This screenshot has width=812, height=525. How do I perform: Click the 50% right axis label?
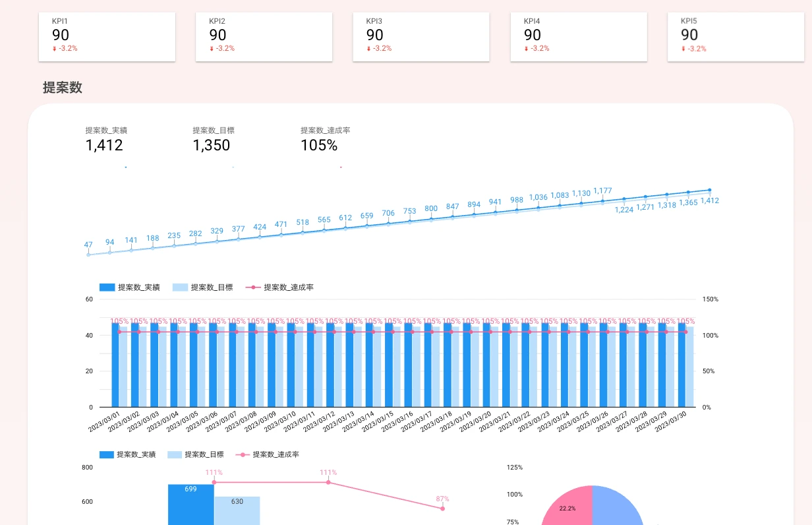709,371
